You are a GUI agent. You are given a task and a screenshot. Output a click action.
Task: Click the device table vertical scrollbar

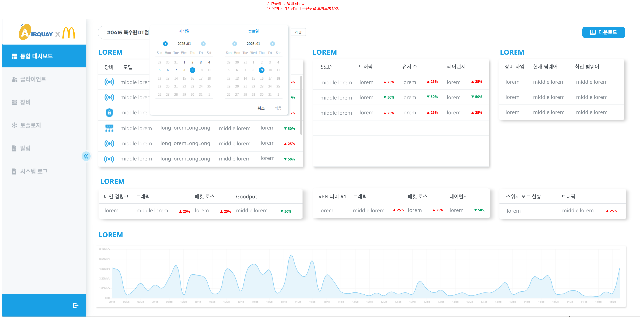coord(301,105)
